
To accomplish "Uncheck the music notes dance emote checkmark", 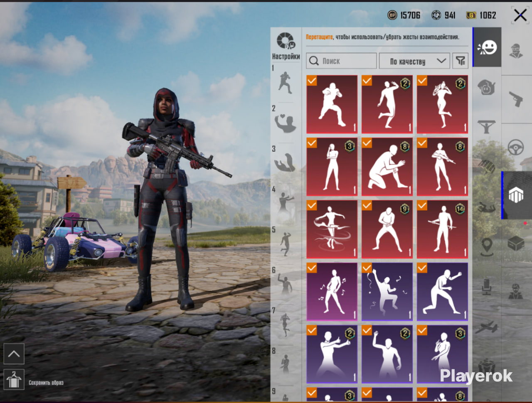I will pyautogui.click(x=312, y=268).
